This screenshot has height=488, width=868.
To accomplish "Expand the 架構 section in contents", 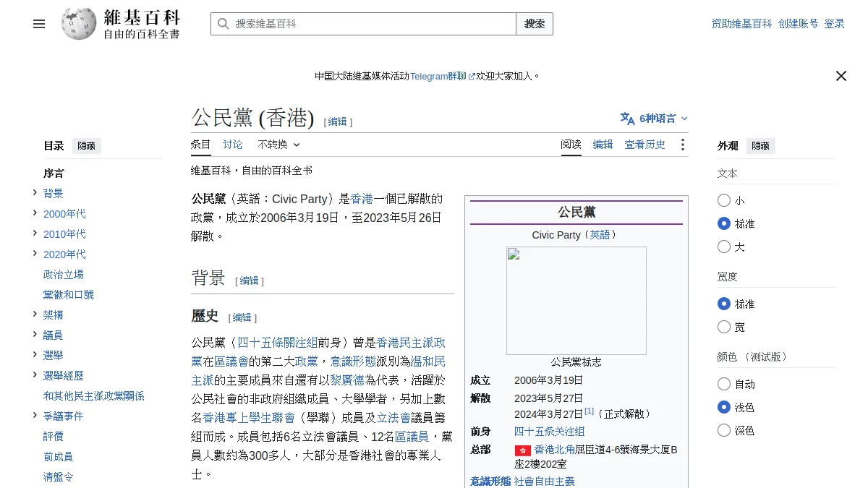I will coord(35,314).
